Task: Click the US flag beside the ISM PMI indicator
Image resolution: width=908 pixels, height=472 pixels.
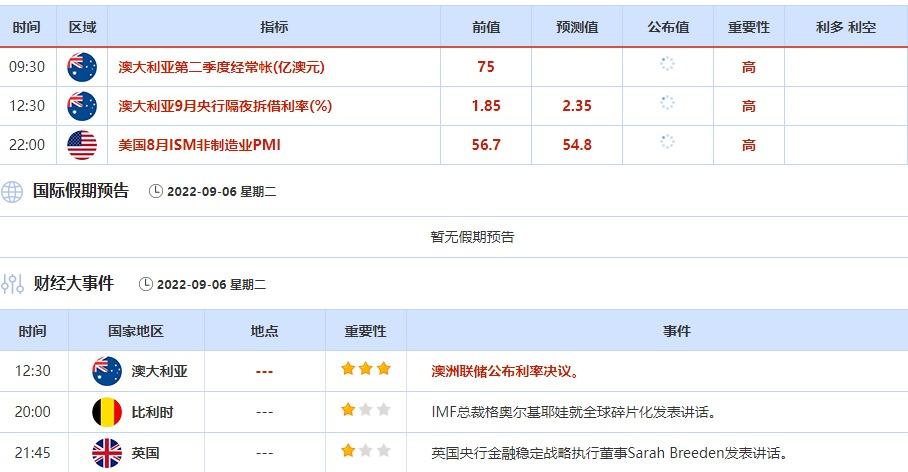Action: pyautogui.click(x=82, y=145)
